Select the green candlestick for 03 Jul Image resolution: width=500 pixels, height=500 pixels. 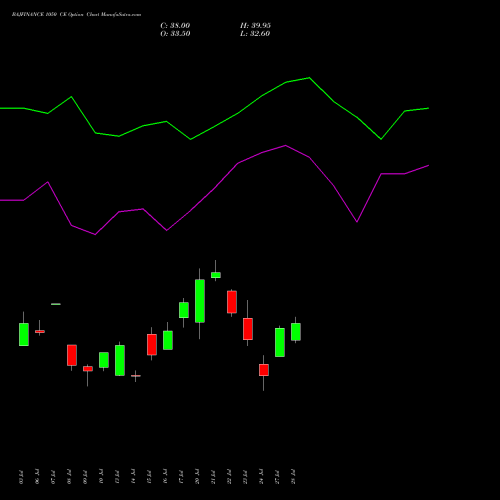click(24, 334)
